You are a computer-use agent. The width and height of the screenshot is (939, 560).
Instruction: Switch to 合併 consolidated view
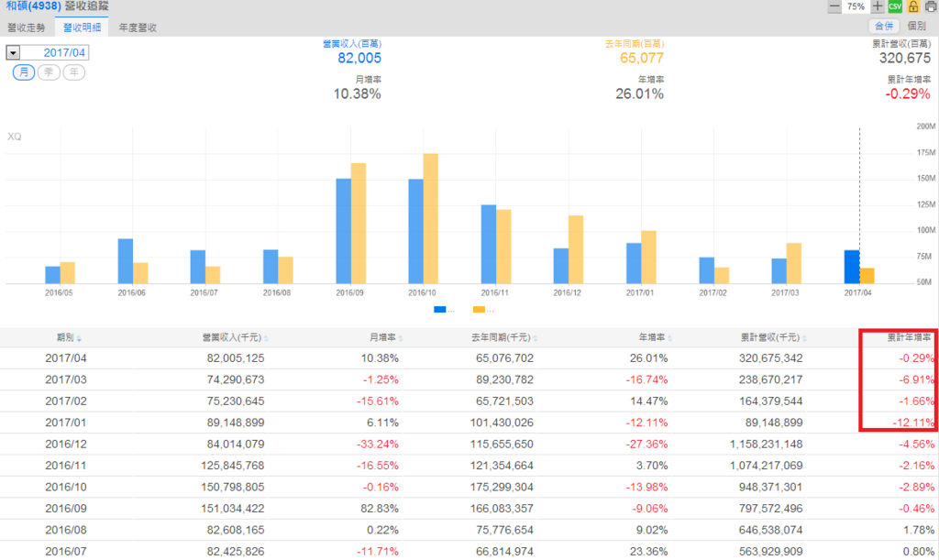[x=884, y=26]
